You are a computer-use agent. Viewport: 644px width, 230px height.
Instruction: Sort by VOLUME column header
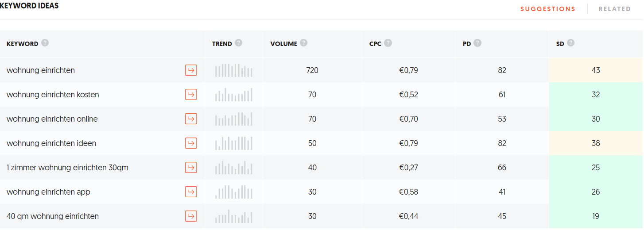point(283,44)
